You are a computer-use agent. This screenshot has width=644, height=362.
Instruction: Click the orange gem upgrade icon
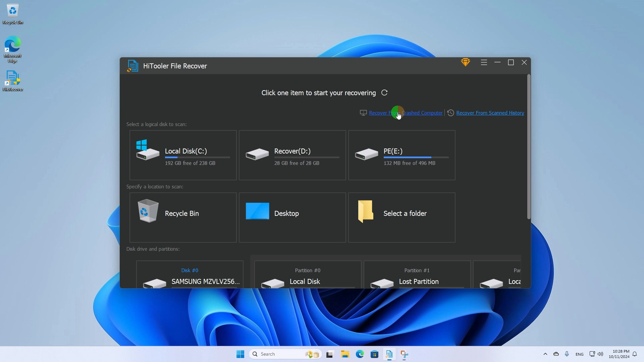(x=466, y=62)
